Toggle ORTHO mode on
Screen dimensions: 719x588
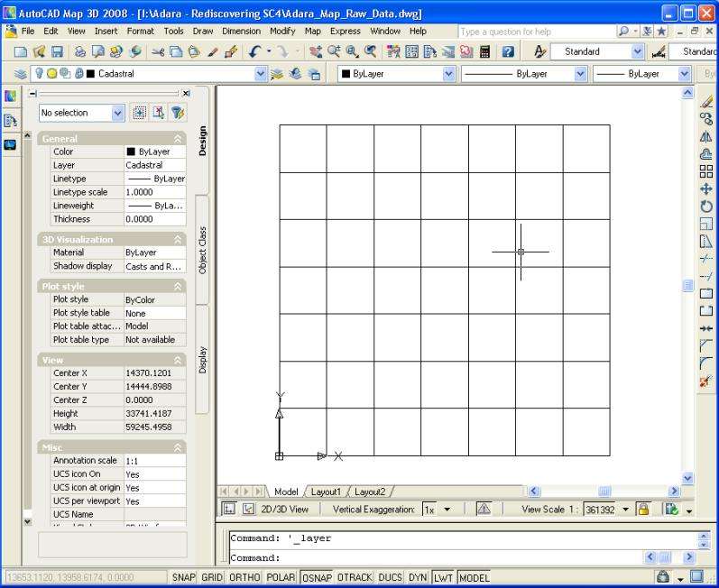(x=244, y=576)
